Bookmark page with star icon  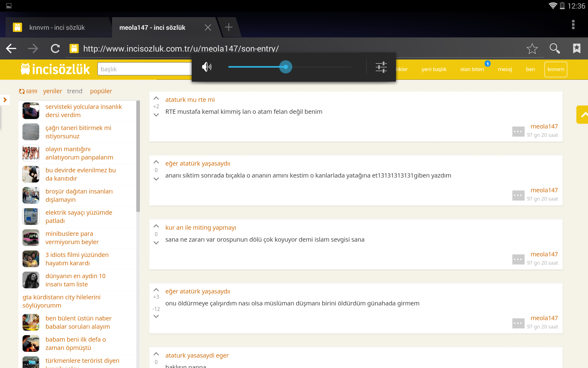[532, 48]
